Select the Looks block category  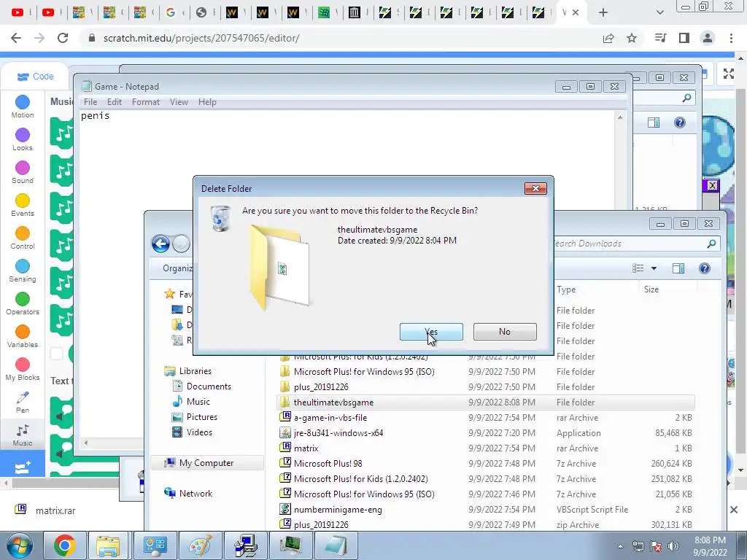[23, 139]
